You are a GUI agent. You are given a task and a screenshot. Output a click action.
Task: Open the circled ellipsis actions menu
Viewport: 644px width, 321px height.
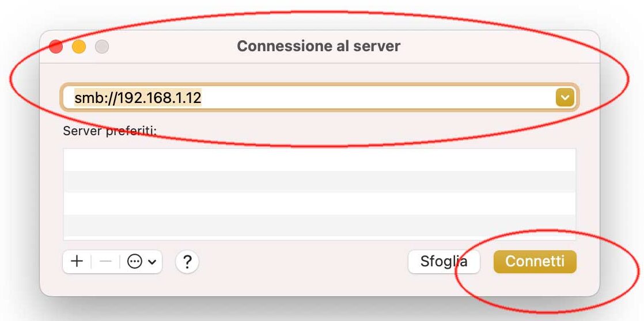(135, 262)
